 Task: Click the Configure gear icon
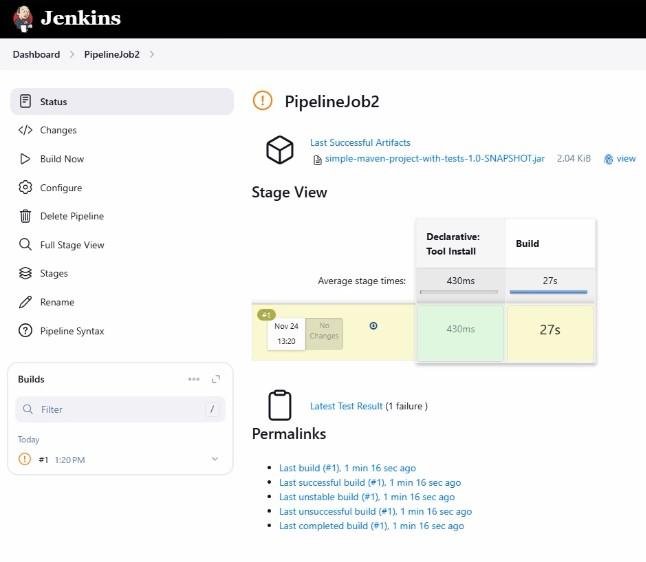pos(25,187)
